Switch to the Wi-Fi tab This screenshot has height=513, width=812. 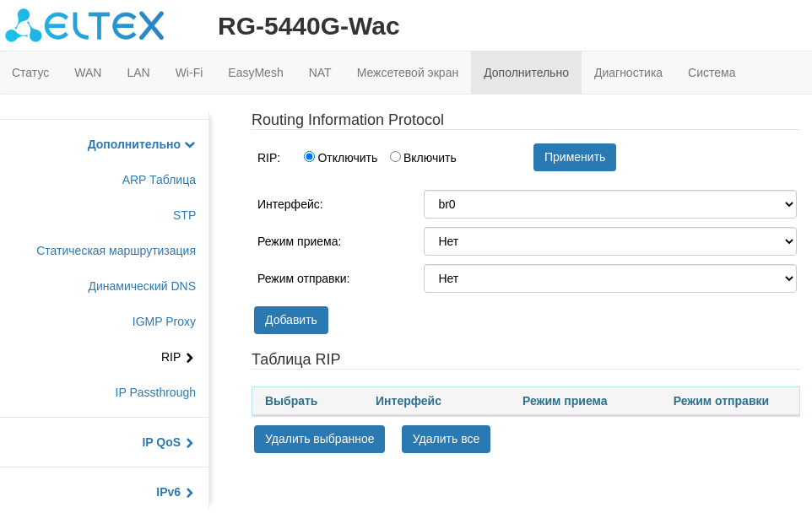(189, 73)
